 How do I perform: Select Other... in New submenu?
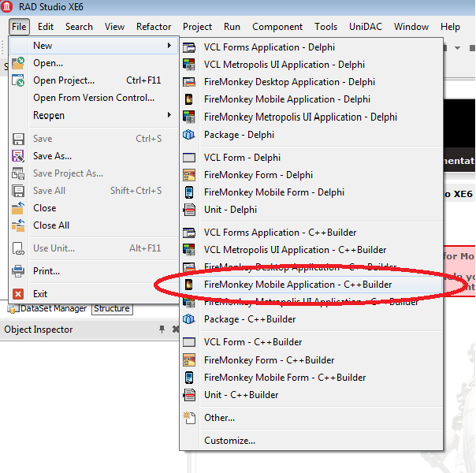[x=311, y=418]
